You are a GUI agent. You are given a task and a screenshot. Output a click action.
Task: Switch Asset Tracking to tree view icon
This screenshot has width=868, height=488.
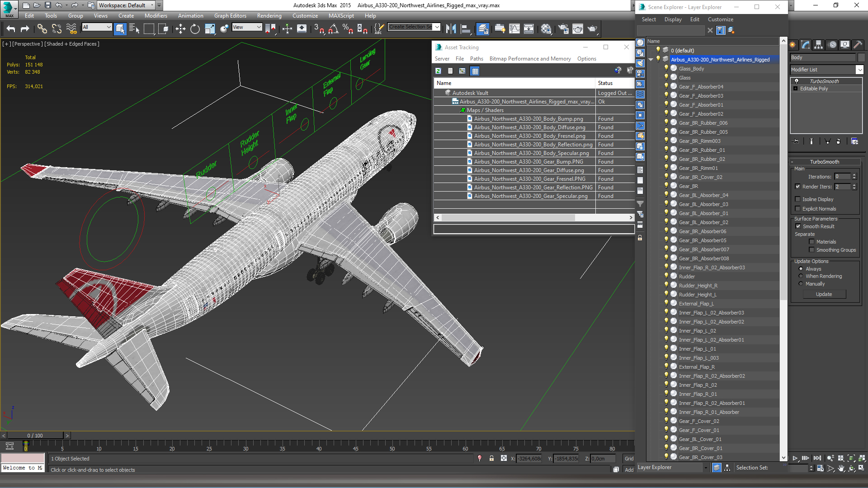[462, 71]
